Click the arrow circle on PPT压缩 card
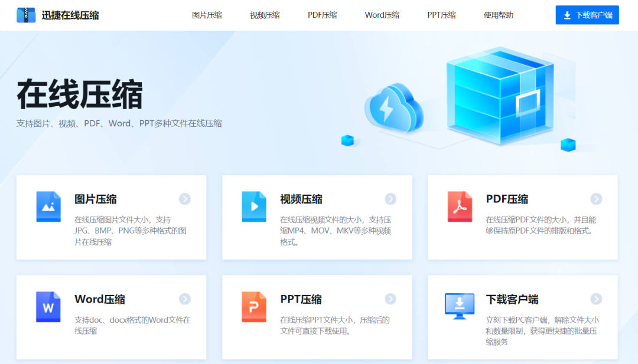The width and height of the screenshot is (638, 364). pyautogui.click(x=390, y=299)
